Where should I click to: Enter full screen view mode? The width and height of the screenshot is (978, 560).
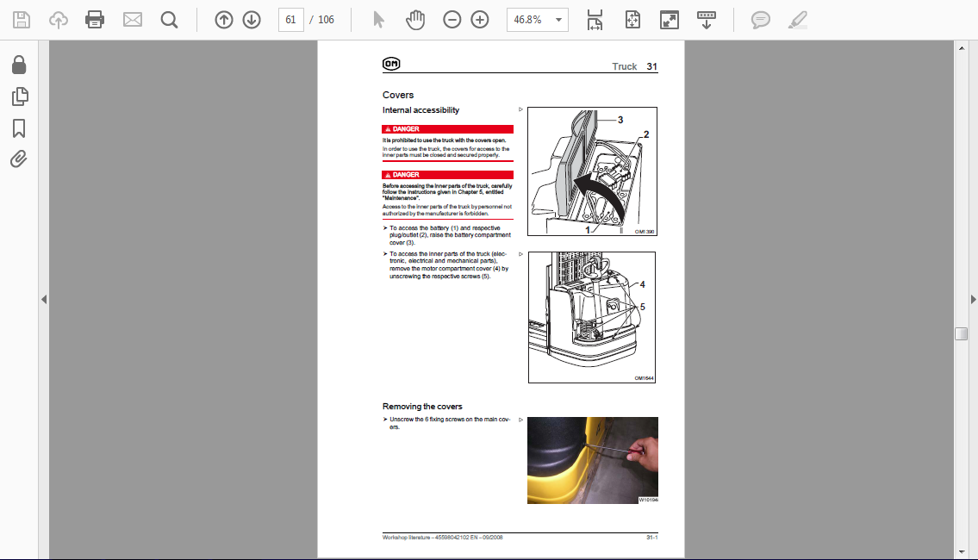pos(670,20)
